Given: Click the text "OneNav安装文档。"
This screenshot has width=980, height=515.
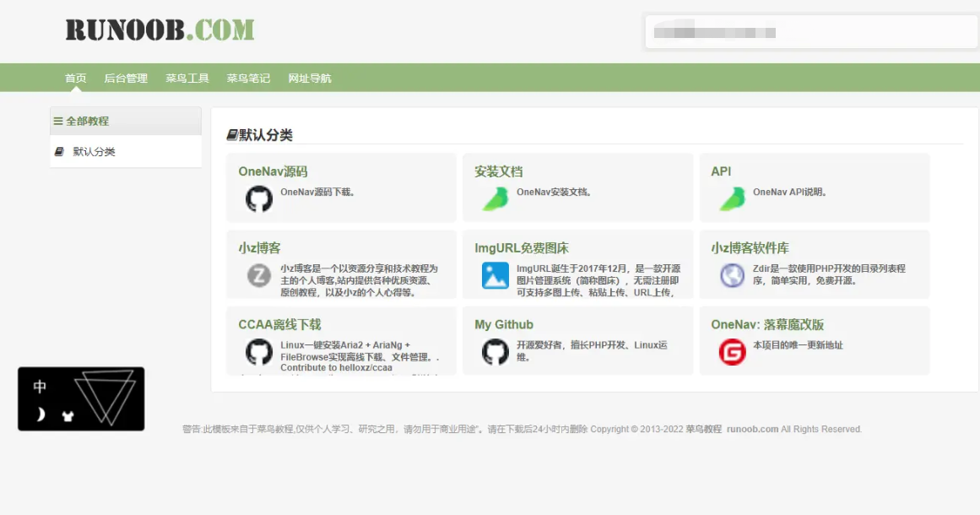Looking at the screenshot, I should point(554,192).
